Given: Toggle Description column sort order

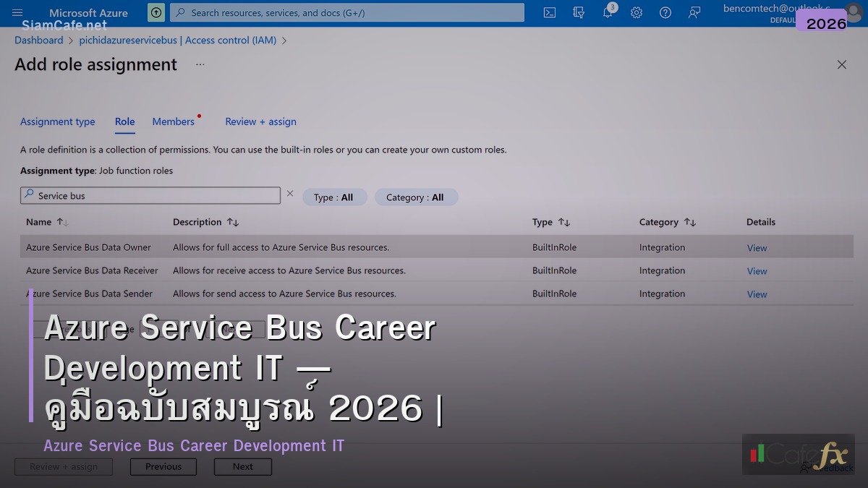Looking at the screenshot, I should (232, 222).
